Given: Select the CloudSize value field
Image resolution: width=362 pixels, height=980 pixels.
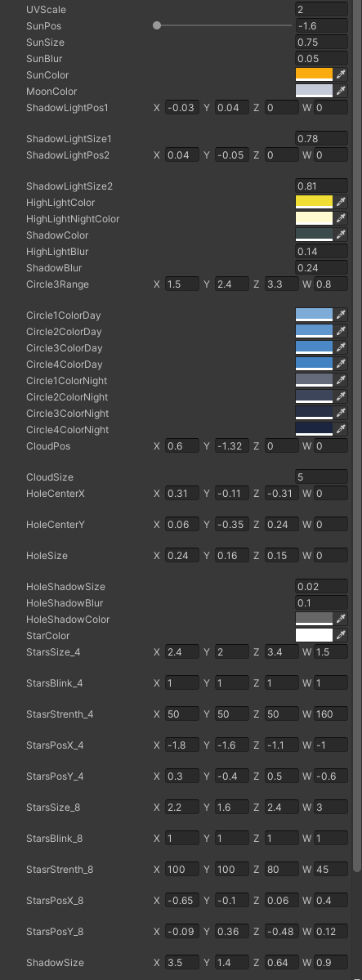Looking at the screenshot, I should click(321, 477).
